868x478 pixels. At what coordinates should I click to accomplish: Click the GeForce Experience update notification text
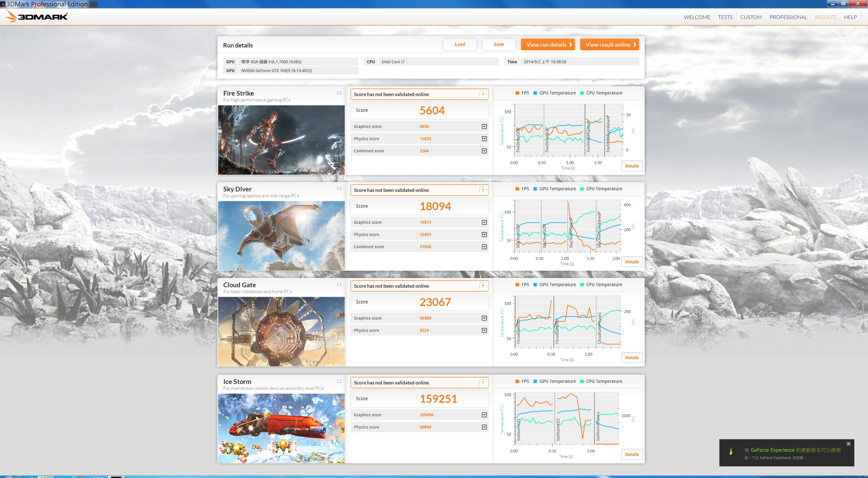[x=792, y=450]
